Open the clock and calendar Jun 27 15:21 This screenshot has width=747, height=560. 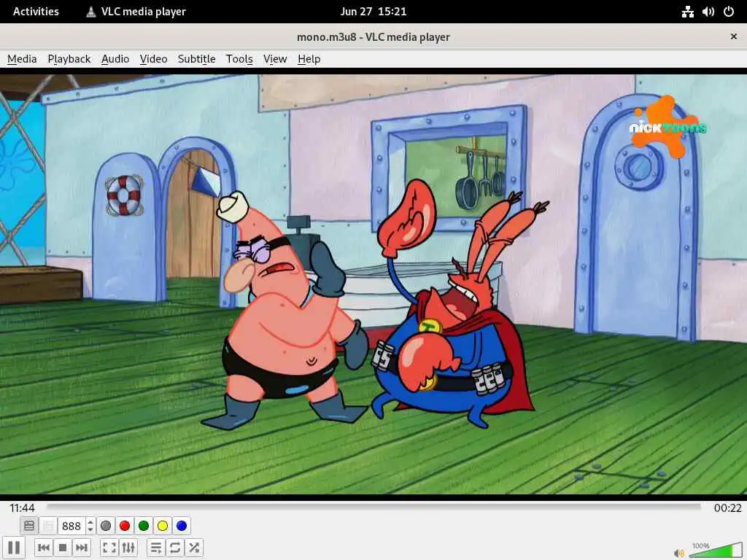pyautogui.click(x=373, y=12)
